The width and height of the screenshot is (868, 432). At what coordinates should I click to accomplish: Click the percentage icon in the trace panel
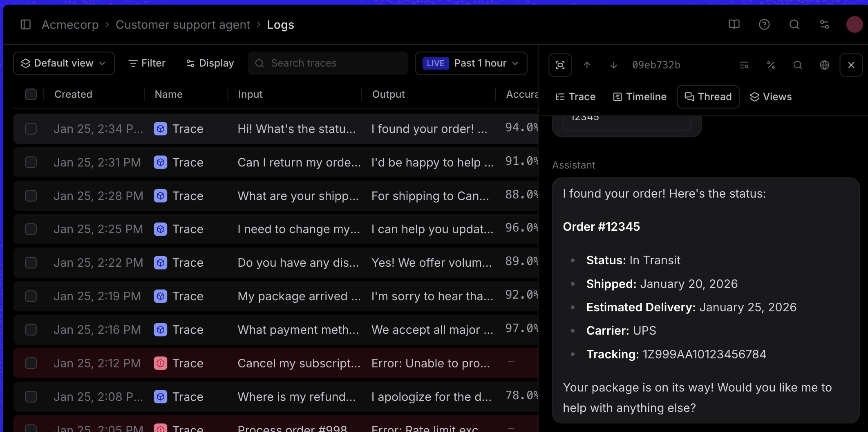coord(771,65)
